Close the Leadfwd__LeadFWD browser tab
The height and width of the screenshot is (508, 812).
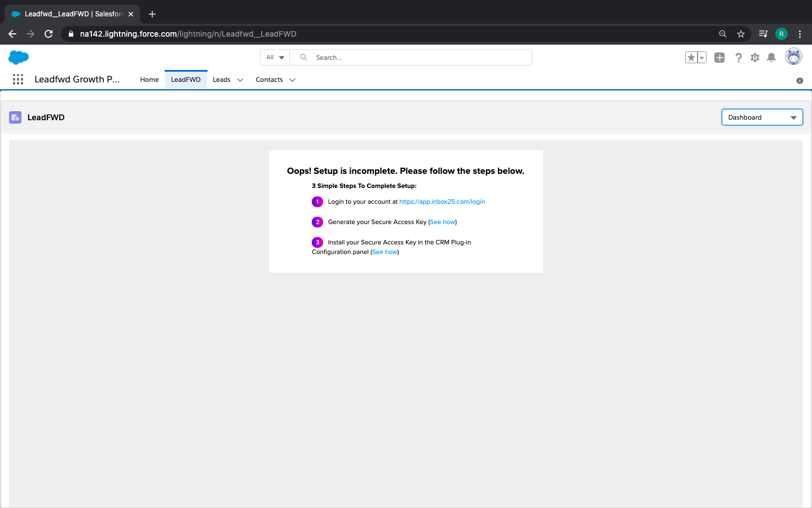tap(131, 14)
